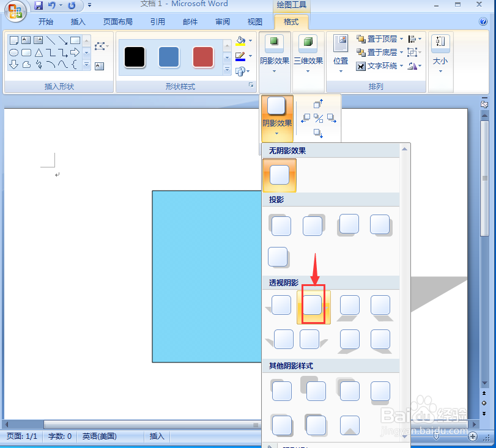
Task: Nudge shadow right
Action: [331, 118]
